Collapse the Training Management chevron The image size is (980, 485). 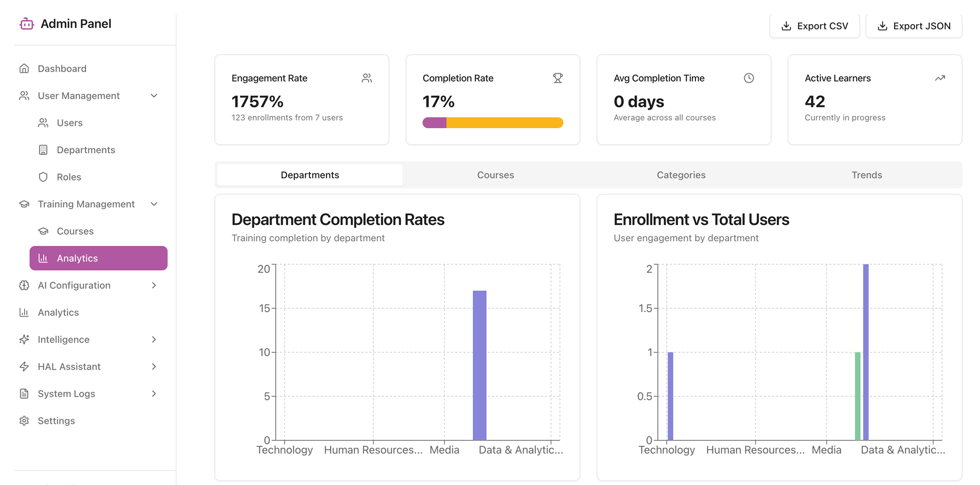[x=154, y=204]
